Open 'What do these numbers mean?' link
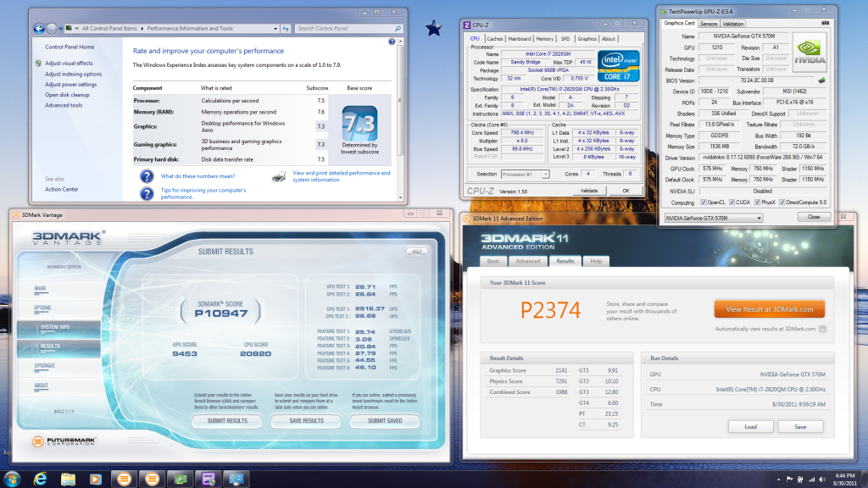This screenshot has height=488, width=868. (x=198, y=176)
